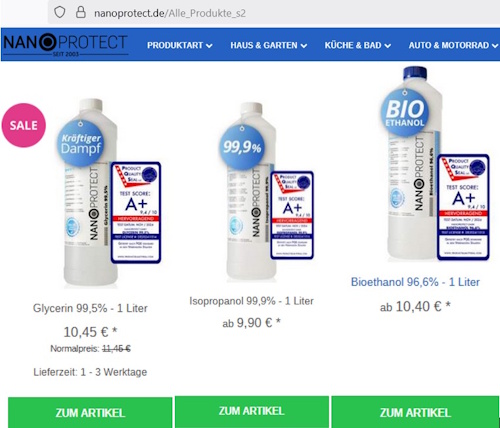
Task: Click the browser address bar URL
Action: pyautogui.click(x=170, y=13)
